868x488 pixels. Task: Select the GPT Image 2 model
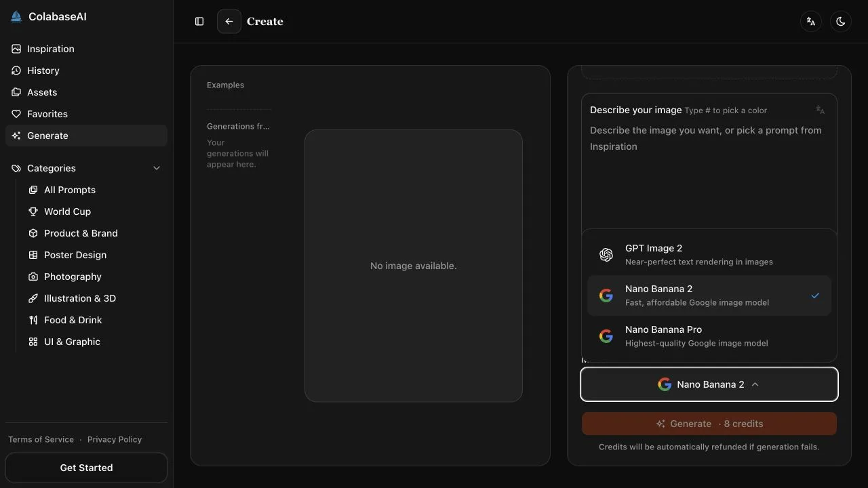coord(709,255)
